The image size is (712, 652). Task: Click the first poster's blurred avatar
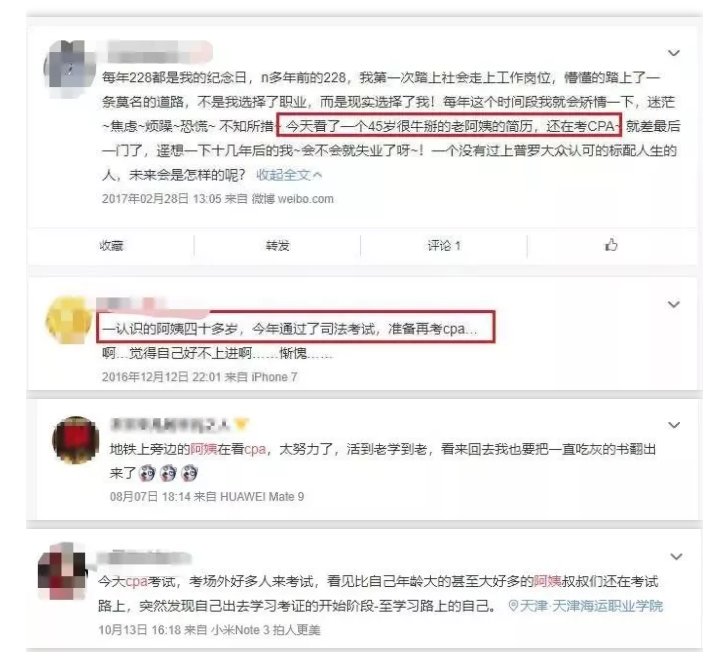tap(67, 64)
